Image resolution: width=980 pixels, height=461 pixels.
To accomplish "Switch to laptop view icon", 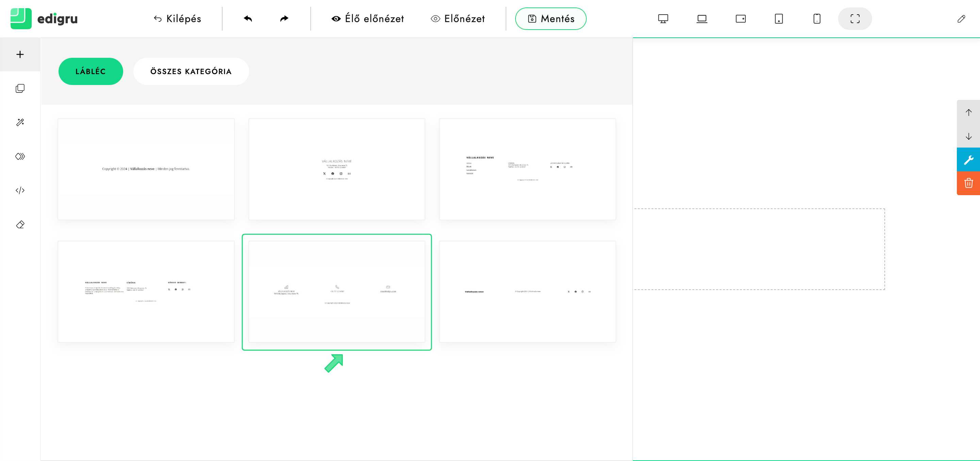I will point(702,19).
